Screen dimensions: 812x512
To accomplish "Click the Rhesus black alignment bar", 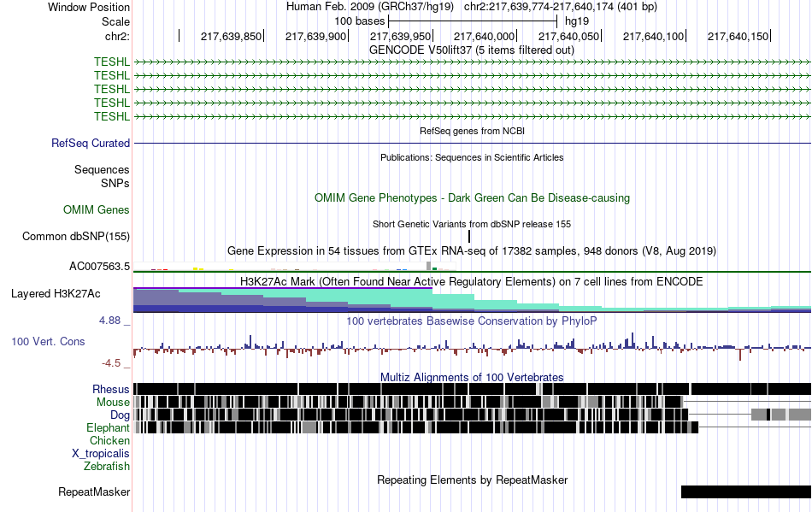I will click(472, 389).
